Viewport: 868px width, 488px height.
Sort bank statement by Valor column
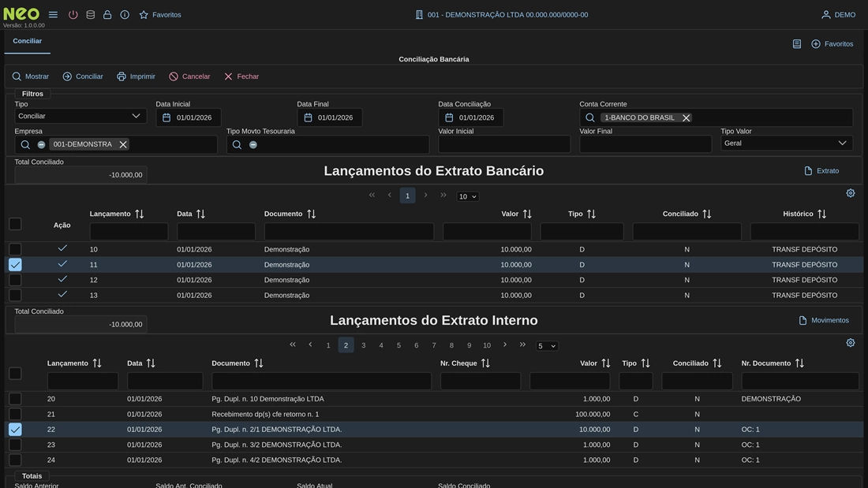[x=527, y=214]
